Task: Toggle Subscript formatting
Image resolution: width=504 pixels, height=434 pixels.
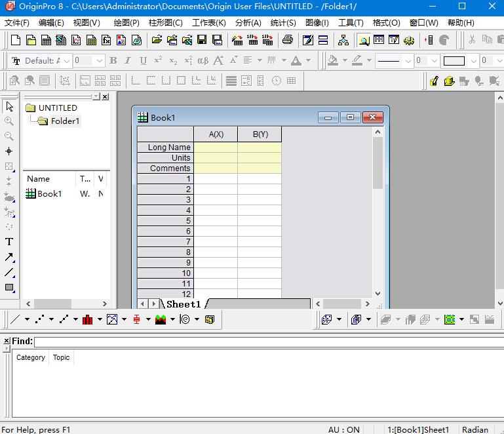Action: (x=173, y=60)
